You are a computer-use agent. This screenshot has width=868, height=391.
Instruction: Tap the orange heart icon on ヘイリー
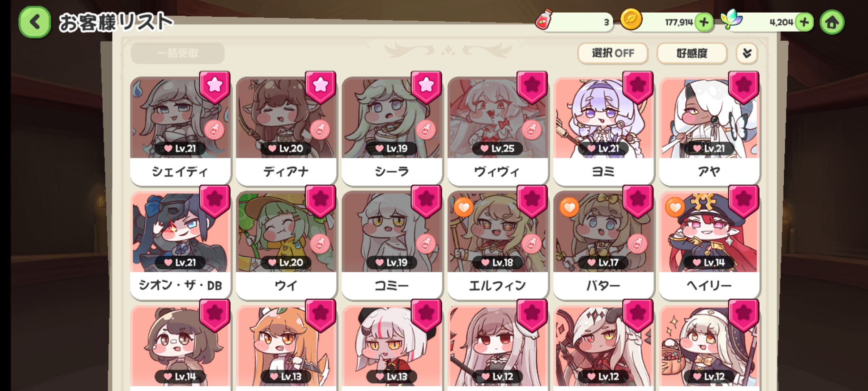point(675,207)
